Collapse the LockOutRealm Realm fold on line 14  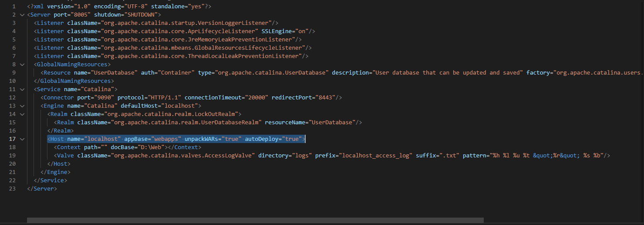click(22, 114)
